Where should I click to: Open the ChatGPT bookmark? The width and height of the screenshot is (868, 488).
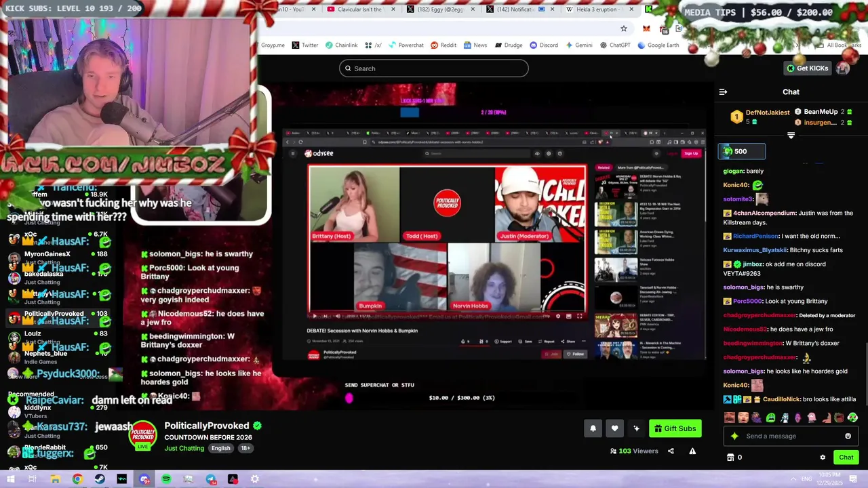[615, 45]
